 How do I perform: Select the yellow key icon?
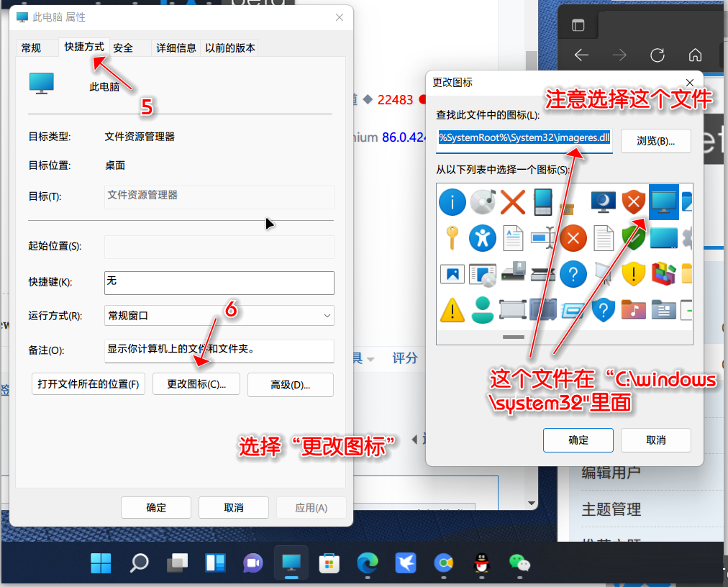(452, 238)
